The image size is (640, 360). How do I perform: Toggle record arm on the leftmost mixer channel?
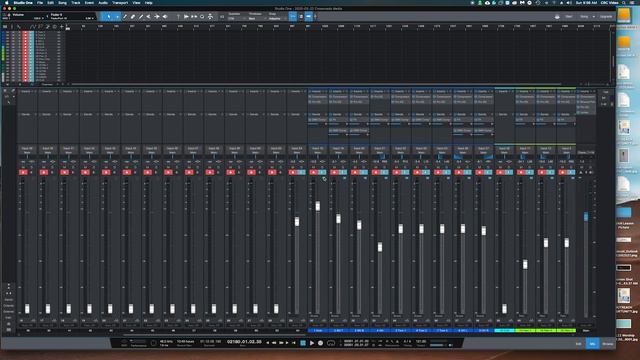coord(23,172)
